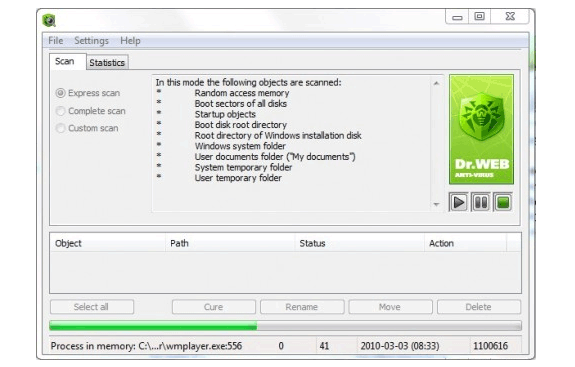
Task: Sort results by the Status column header
Action: (359, 243)
